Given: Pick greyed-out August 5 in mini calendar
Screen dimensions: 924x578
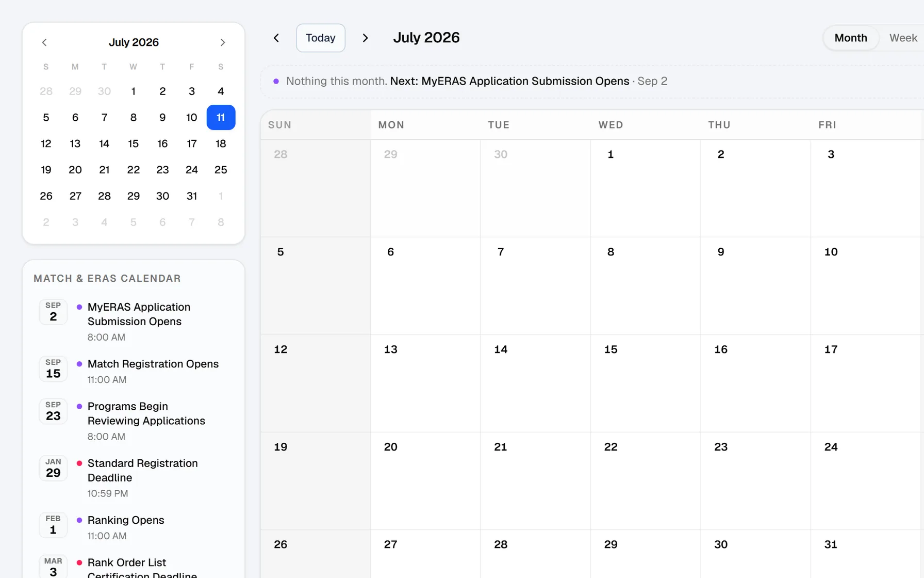Looking at the screenshot, I should click(x=133, y=222).
